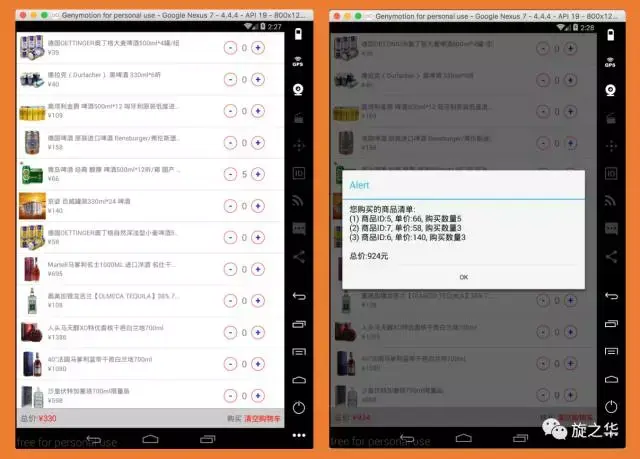Tap Android home button in left window nav bar

click(150, 439)
